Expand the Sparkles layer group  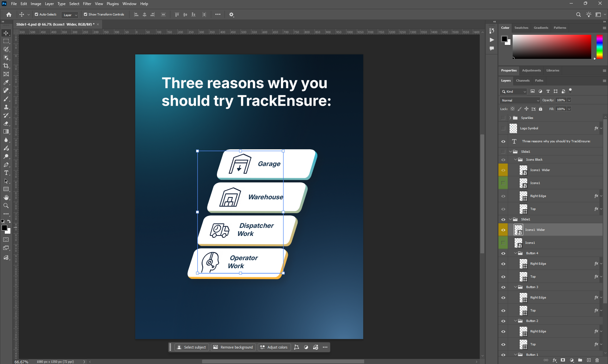pos(510,118)
